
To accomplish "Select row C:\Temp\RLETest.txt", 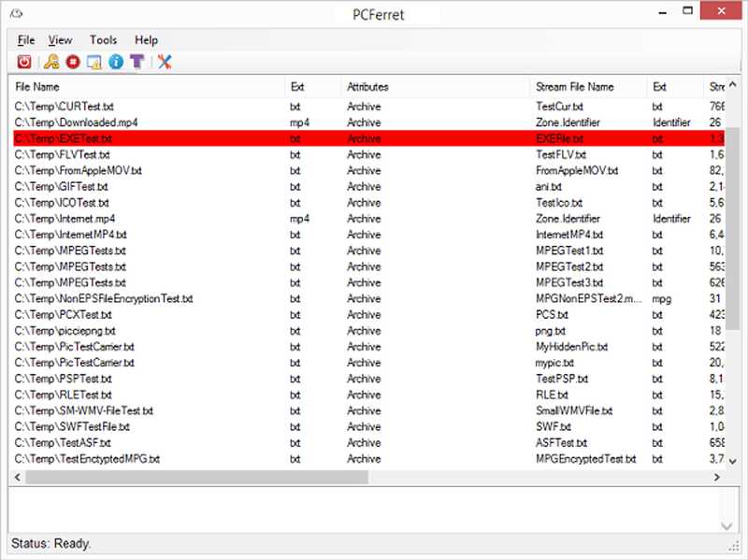I will 368,395.
